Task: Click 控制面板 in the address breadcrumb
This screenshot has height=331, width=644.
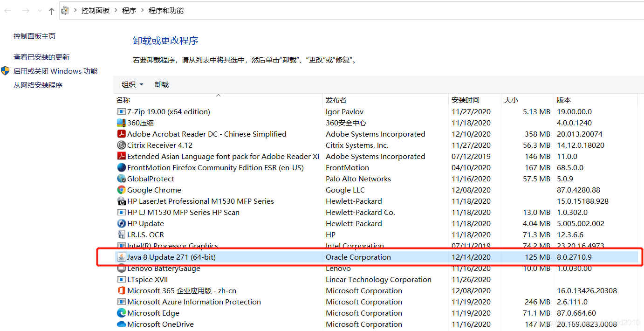Action: [96, 10]
